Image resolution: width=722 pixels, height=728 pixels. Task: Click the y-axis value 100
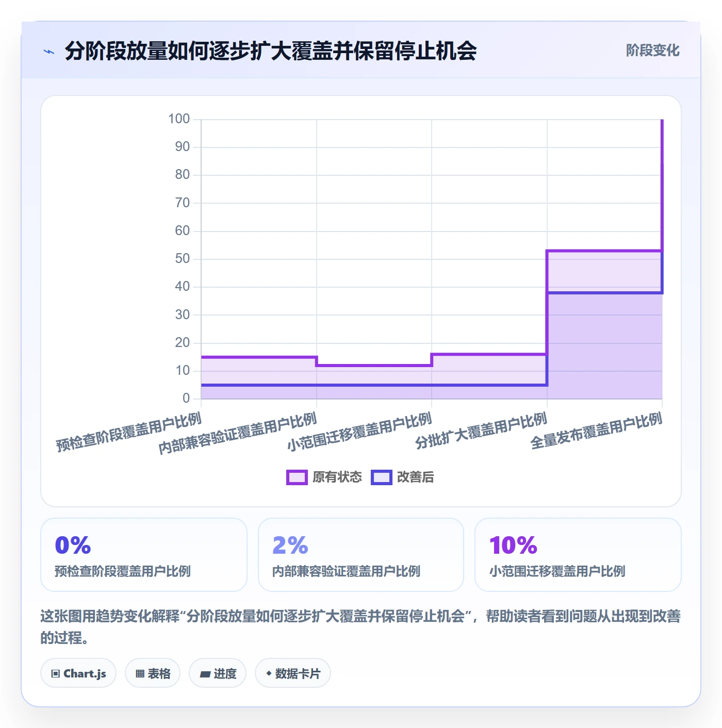click(179, 119)
